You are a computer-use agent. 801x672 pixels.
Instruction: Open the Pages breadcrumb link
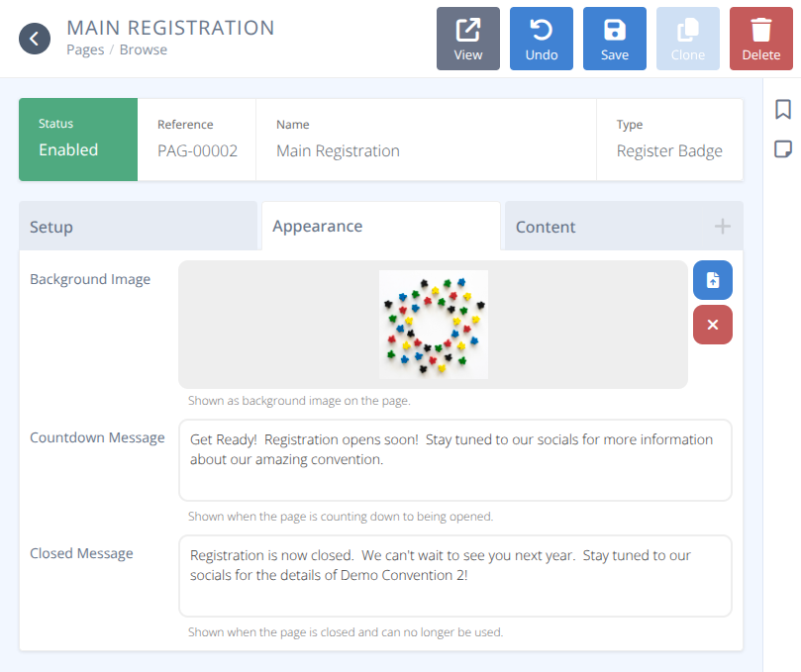pyautogui.click(x=85, y=48)
